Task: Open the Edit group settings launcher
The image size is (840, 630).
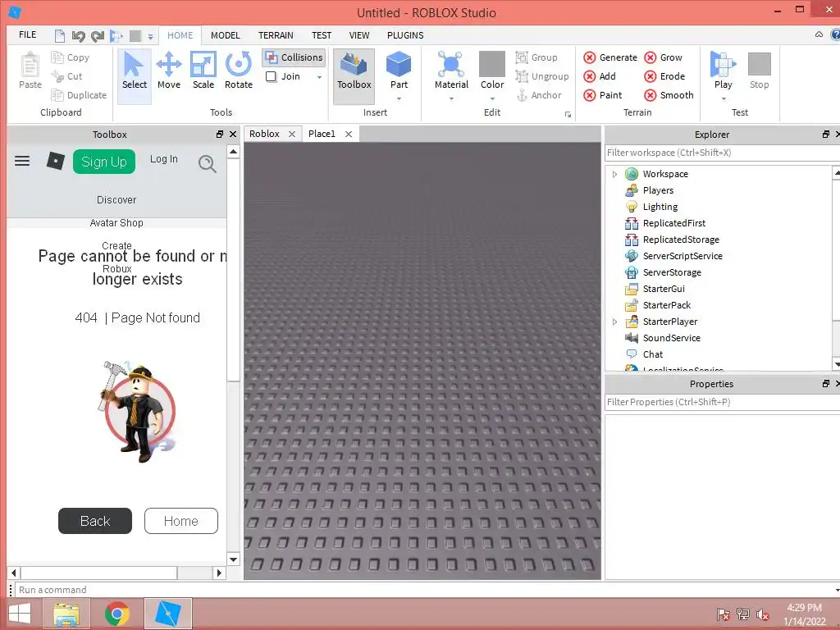Action: (x=568, y=114)
